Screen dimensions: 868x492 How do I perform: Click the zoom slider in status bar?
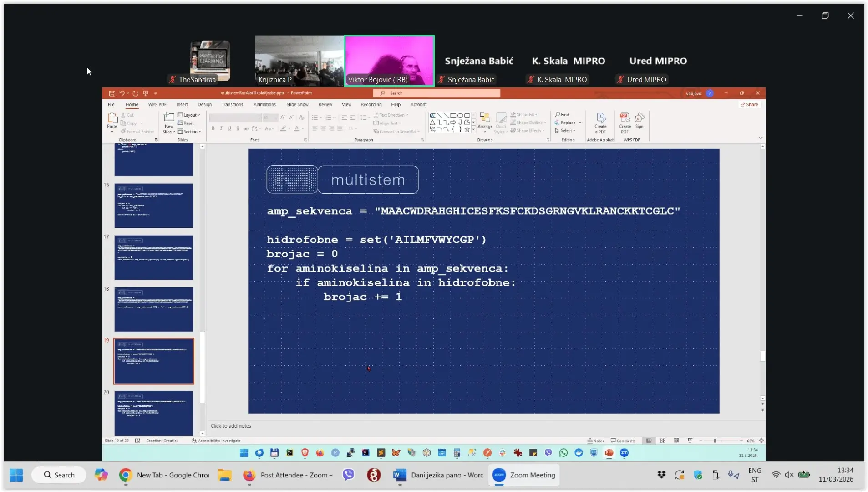(715, 441)
